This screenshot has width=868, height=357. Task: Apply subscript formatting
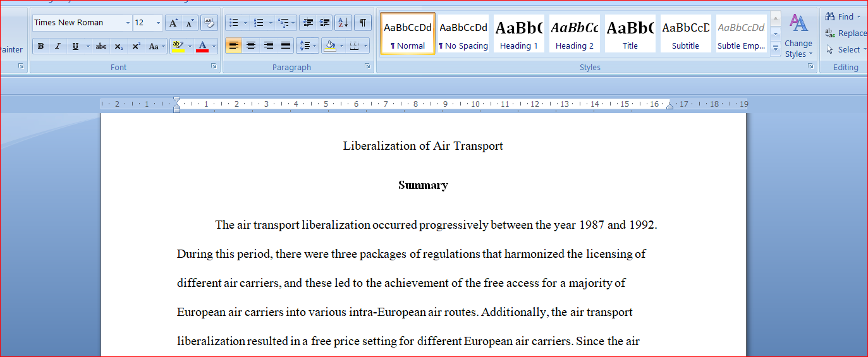(x=118, y=46)
